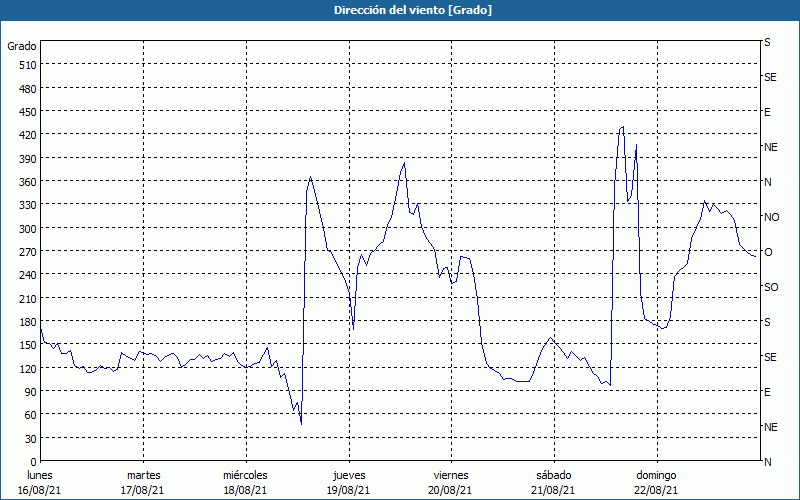Select the date 16/08/21
The image size is (800, 500).
click(39, 490)
